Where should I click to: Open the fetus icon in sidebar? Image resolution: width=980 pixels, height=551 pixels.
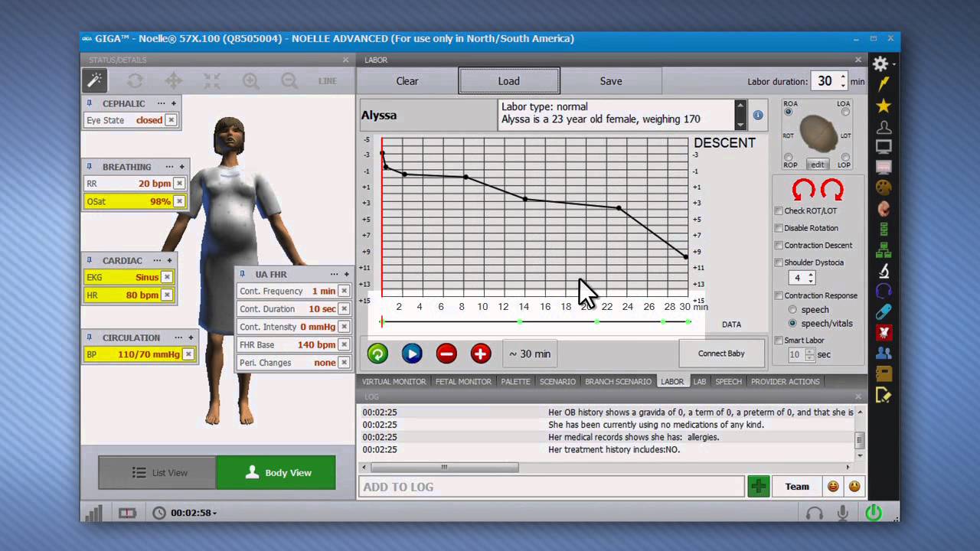point(884,208)
